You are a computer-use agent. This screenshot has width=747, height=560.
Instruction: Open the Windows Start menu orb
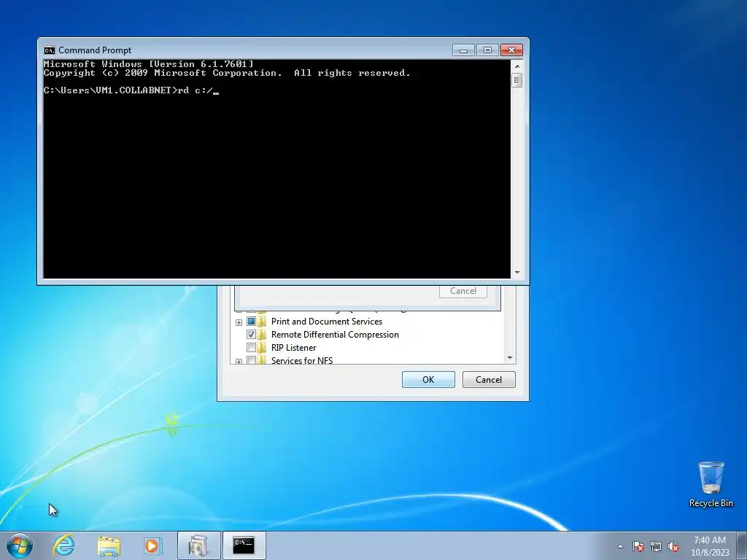click(20, 545)
